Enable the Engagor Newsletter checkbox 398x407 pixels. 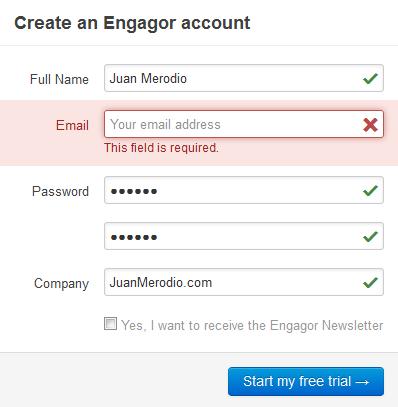[110, 324]
